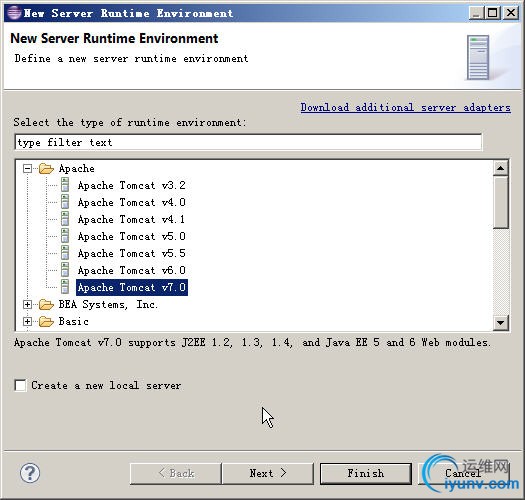The width and height of the screenshot is (525, 500).
Task: Maximize the dialog window
Action: coord(493,13)
